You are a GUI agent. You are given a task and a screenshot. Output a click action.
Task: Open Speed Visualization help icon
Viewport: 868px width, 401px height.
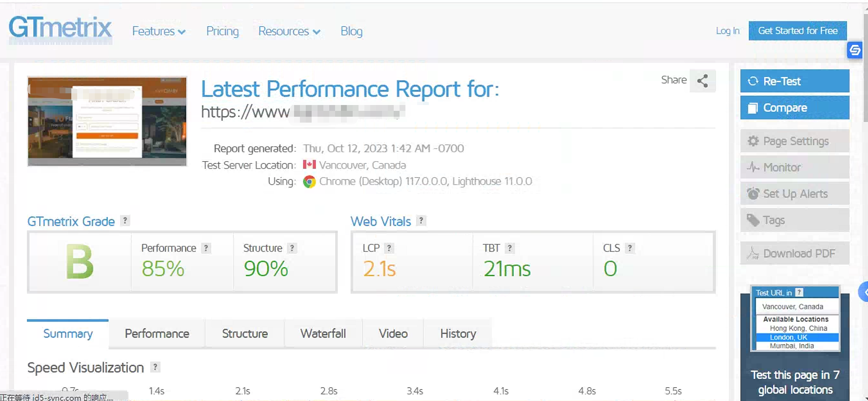click(155, 367)
